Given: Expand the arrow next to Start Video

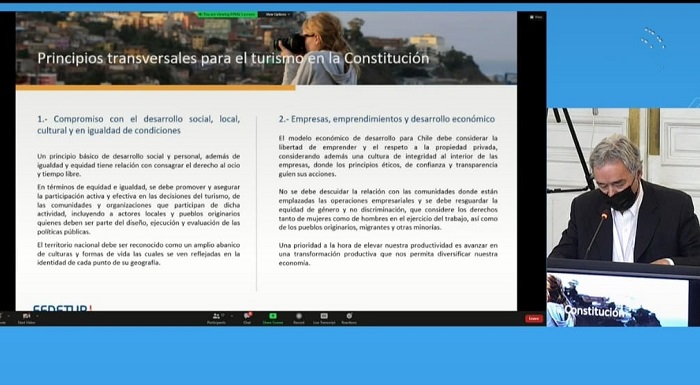Looking at the screenshot, I should [38, 316].
